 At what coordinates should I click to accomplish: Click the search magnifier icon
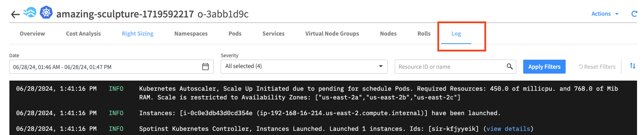tap(510, 66)
